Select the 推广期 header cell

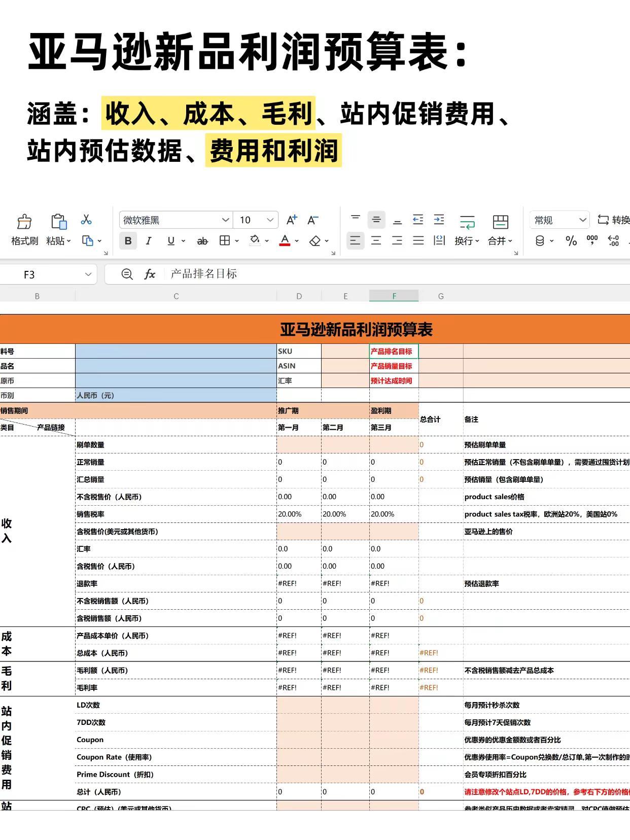coord(323,410)
